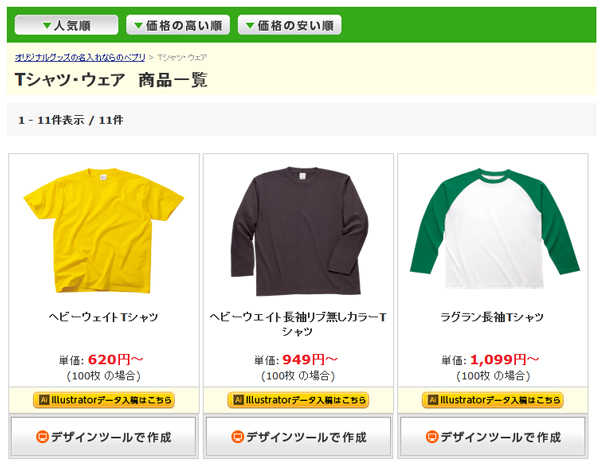Submit Illustrator data for the raglan shirt
600x469 pixels.
[x=493, y=400]
